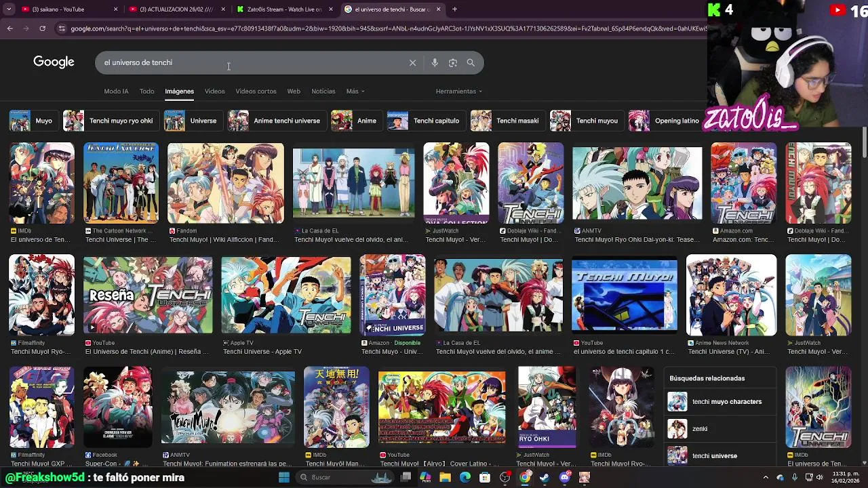This screenshot has width=868, height=488.
Task: Select the Anime filter chip
Action: point(356,121)
